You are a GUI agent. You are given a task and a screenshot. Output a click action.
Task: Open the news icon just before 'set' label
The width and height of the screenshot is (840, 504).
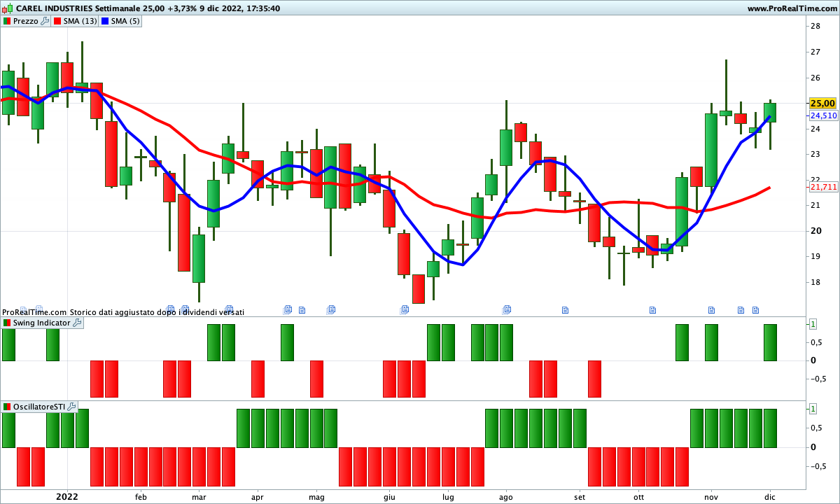coord(565,309)
